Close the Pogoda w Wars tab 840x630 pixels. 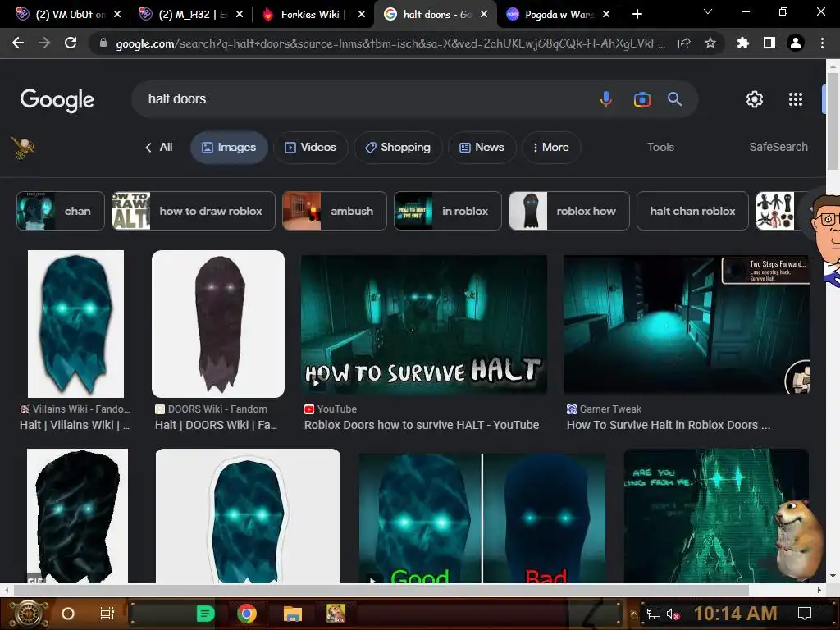click(x=606, y=15)
